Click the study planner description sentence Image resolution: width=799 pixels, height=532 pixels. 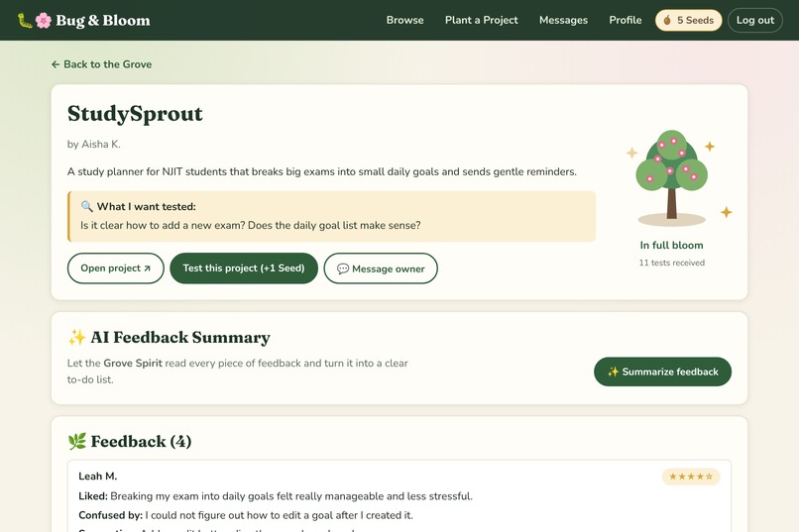tap(322, 171)
